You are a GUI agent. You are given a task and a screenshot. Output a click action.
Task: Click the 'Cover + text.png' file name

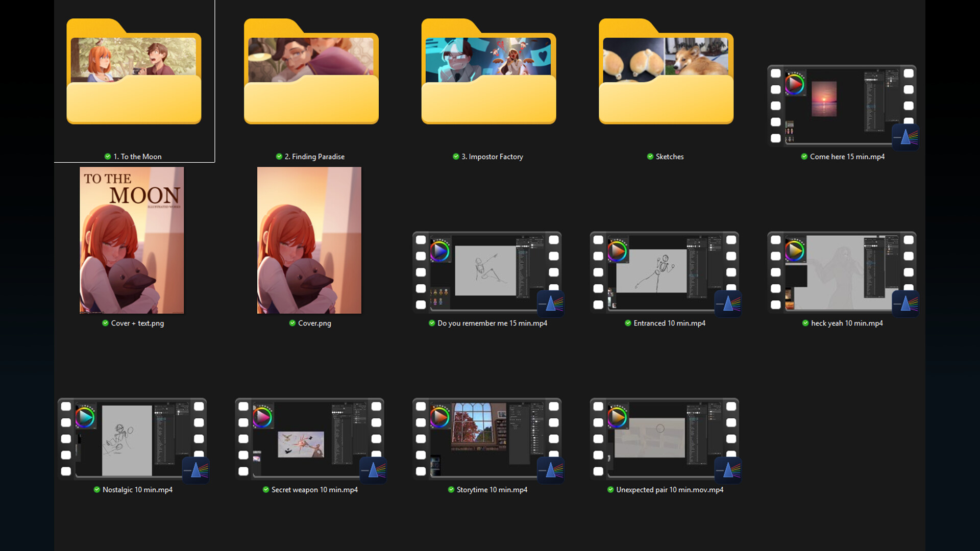(137, 323)
